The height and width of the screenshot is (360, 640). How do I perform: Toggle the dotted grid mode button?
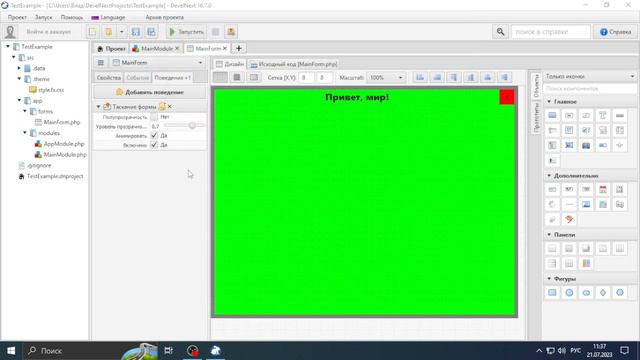click(237, 77)
